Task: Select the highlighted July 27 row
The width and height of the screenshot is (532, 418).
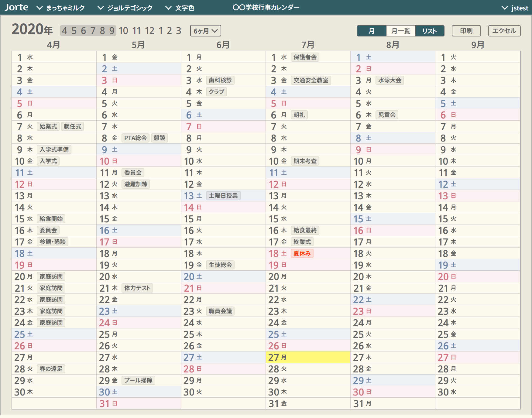Action: [308, 357]
